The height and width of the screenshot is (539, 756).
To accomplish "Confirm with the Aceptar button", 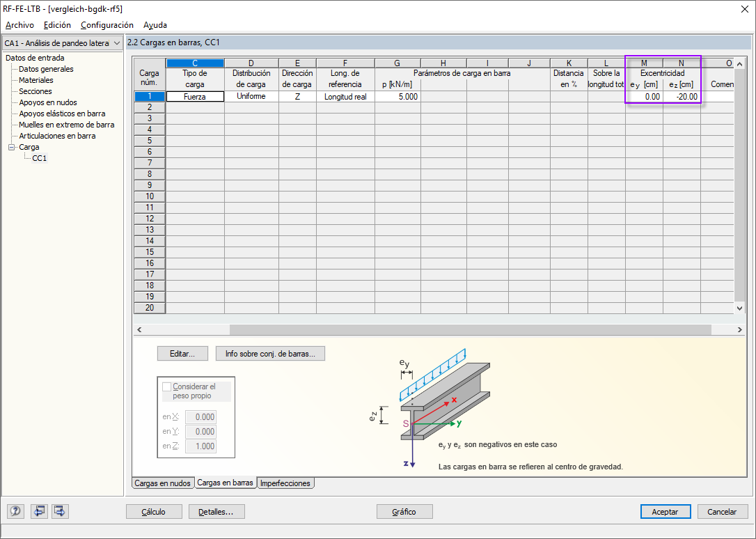I will (x=666, y=511).
